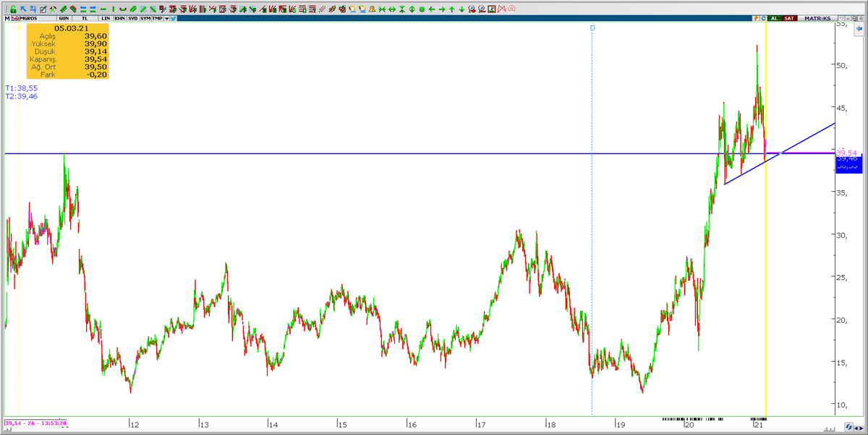Screen dimensions: 868x435
Task: Click the horizontal compress arrows icon
Action: [382, 9]
